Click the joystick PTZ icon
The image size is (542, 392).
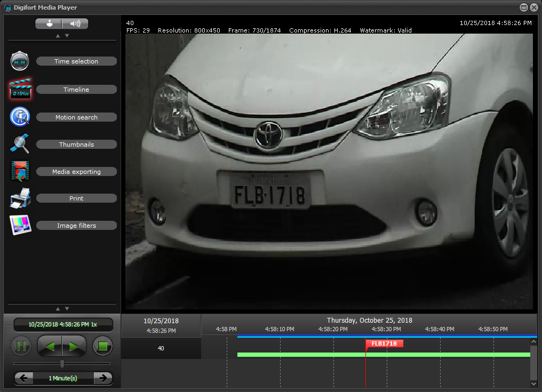[x=50, y=23]
